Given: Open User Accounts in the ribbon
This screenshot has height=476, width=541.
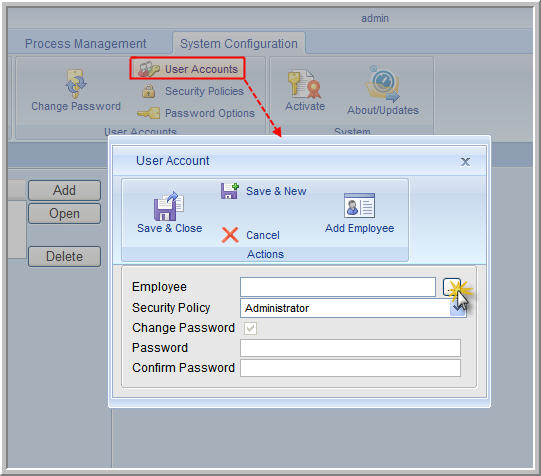Looking at the screenshot, I should click(188, 69).
